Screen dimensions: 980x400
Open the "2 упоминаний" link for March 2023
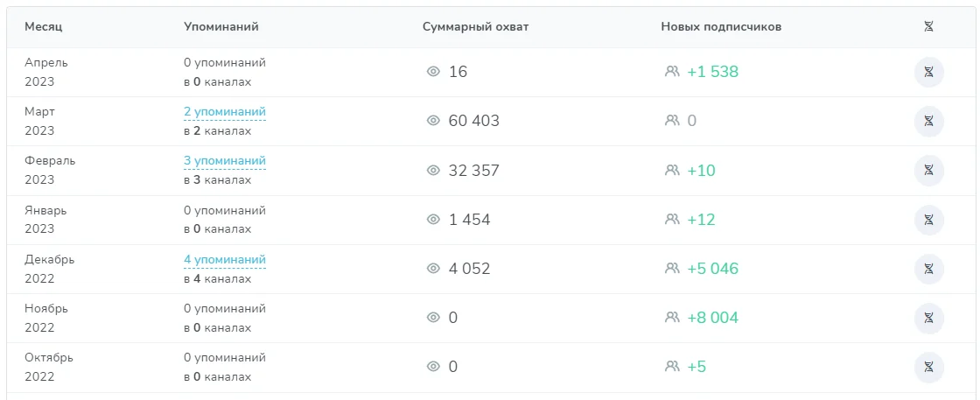pos(225,112)
